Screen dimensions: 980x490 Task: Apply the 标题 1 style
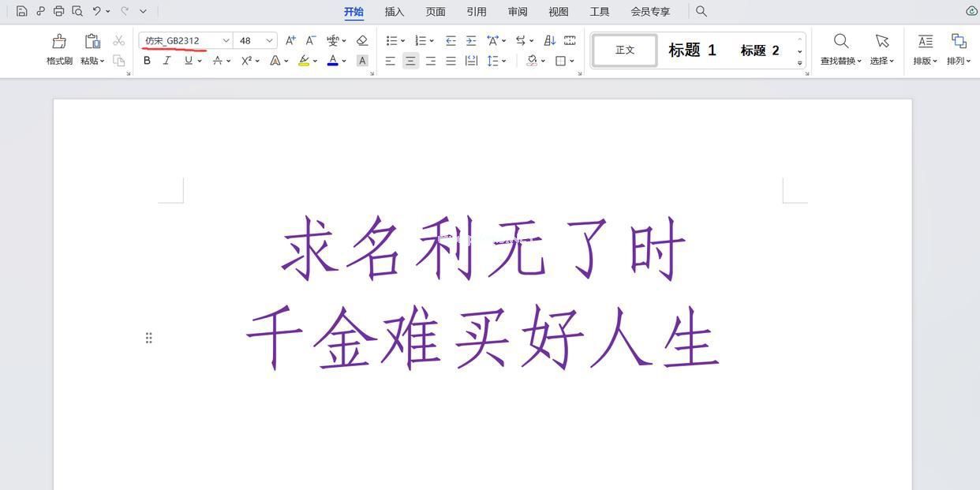coord(692,50)
